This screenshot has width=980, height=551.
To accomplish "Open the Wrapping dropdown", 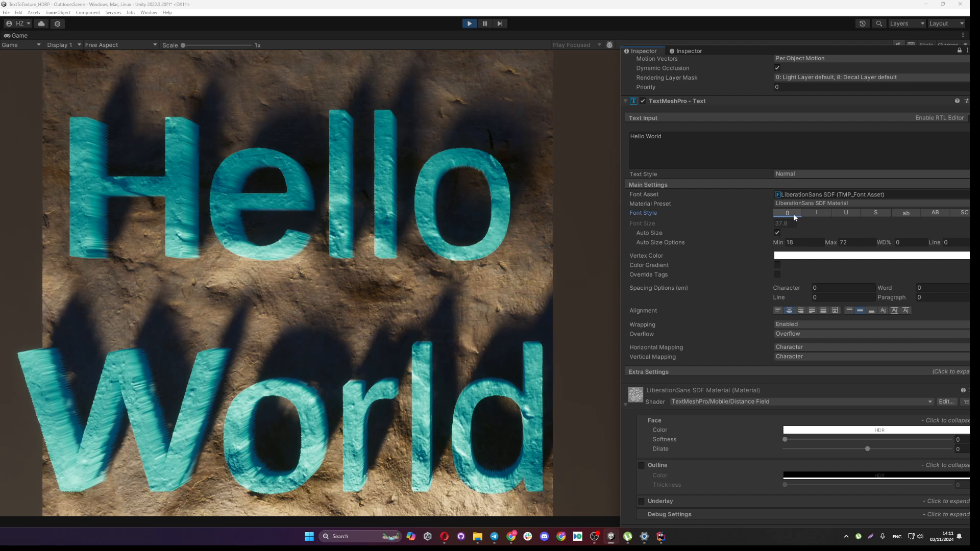I will [871, 324].
